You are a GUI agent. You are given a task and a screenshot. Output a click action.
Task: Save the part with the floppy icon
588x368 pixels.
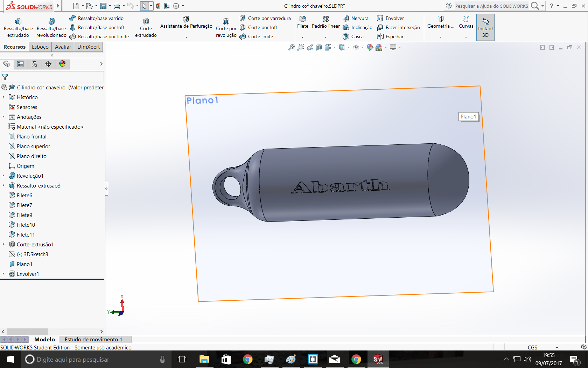point(103,6)
